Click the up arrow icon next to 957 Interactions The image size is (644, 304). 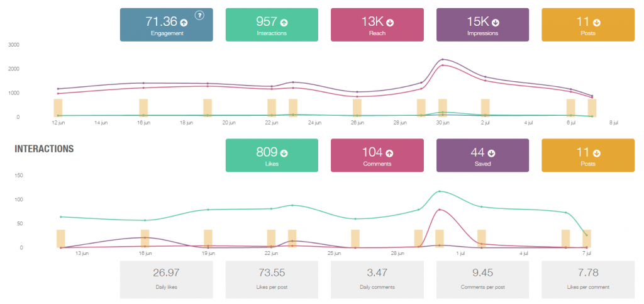(284, 23)
